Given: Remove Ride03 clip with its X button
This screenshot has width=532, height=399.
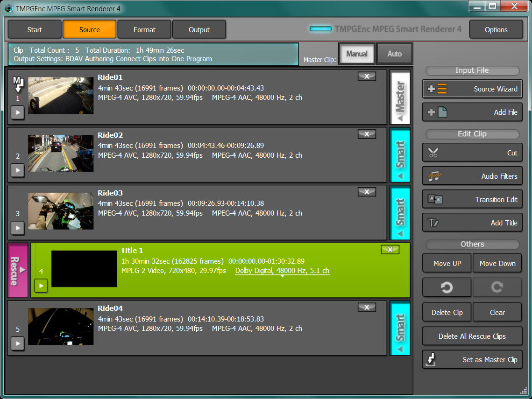Looking at the screenshot, I should pos(367,192).
